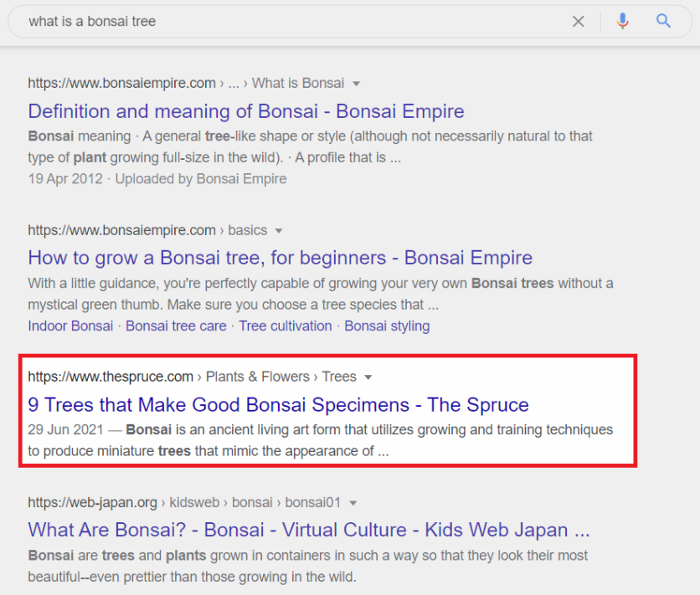
Task: Click the bonsaiempire.com 'basics' URL breadcrumb
Action: (x=247, y=230)
